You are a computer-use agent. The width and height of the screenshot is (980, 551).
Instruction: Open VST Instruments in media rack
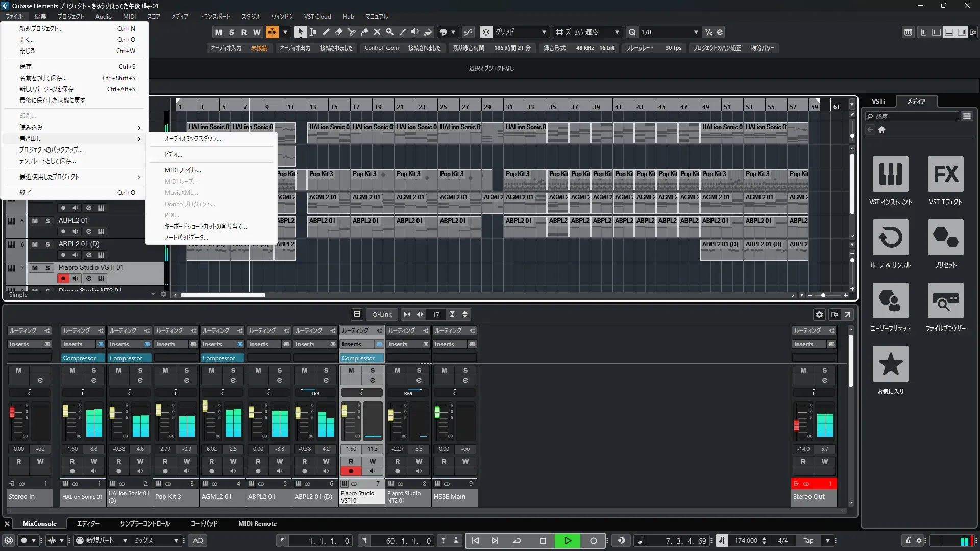pos(890,174)
